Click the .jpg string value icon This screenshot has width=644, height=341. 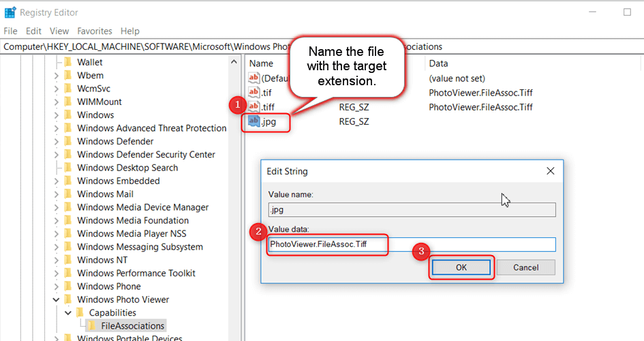pos(254,121)
